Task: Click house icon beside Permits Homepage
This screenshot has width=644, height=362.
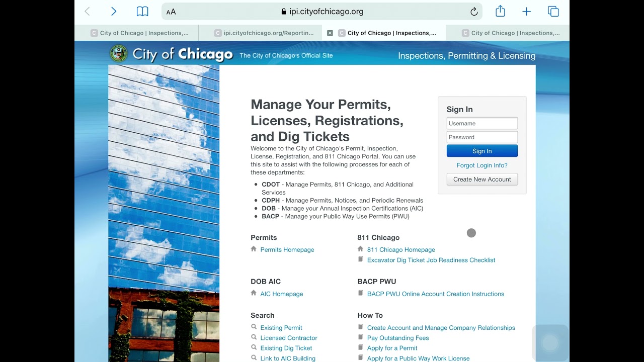Action: (254, 249)
